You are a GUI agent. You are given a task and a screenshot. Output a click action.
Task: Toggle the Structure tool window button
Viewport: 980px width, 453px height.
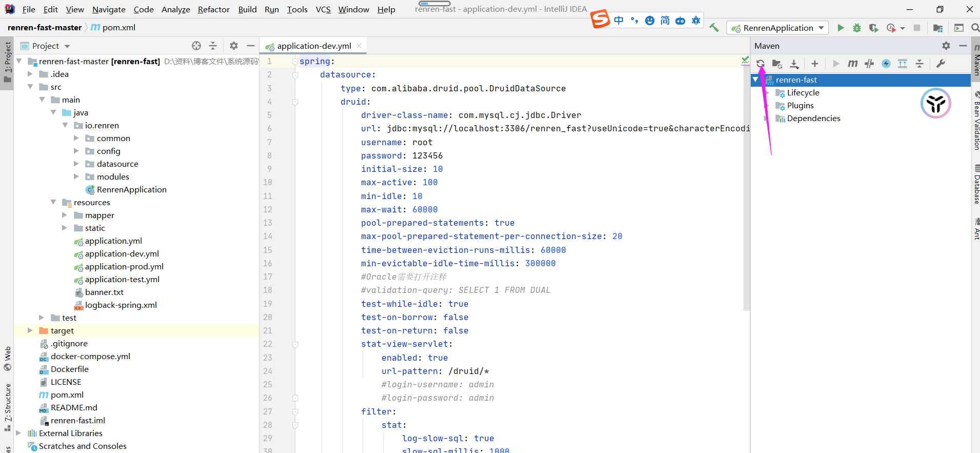7,407
